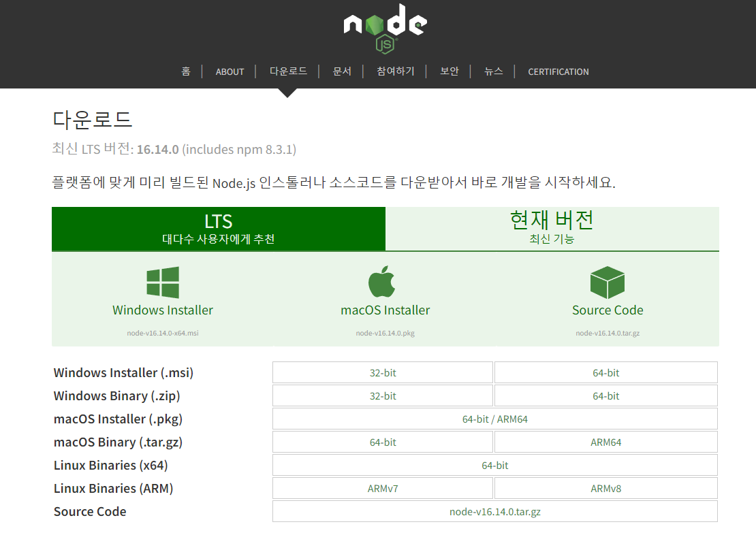Viewport: 756px width, 535px height.
Task: Click the macOS Installer link
Action: pos(385,310)
